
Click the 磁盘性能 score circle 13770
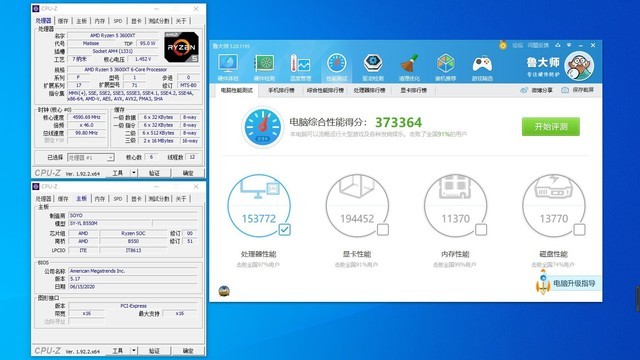click(x=554, y=206)
